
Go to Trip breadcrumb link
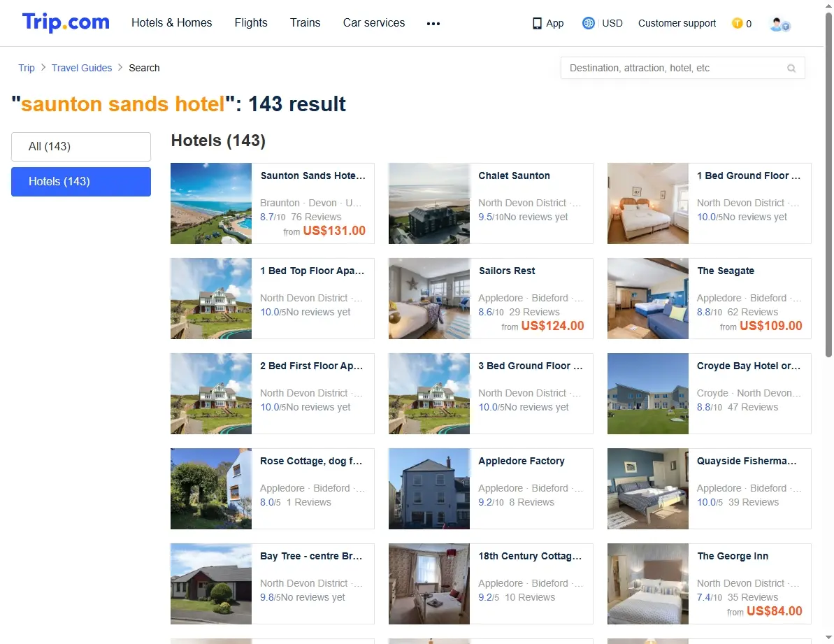tap(27, 68)
